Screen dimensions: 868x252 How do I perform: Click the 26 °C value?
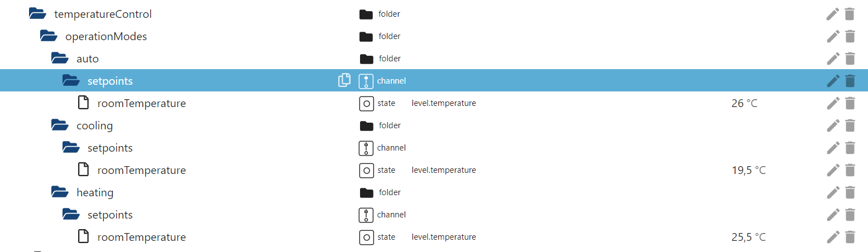click(744, 103)
